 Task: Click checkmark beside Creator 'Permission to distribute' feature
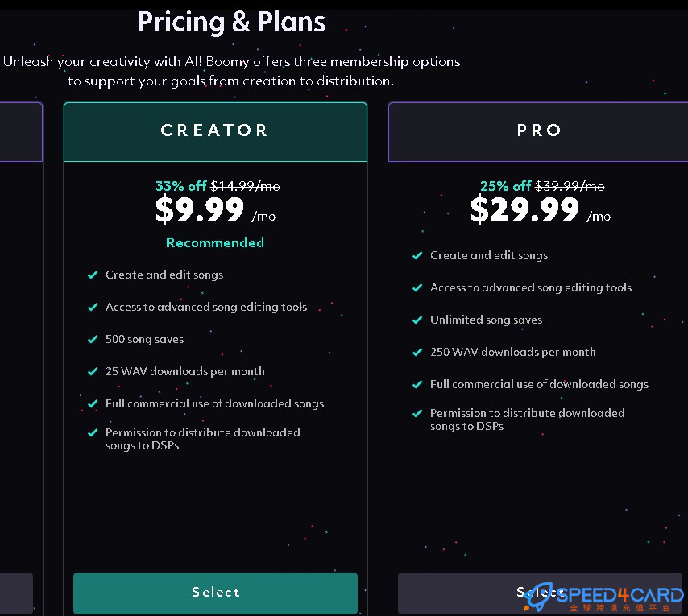[93, 433]
